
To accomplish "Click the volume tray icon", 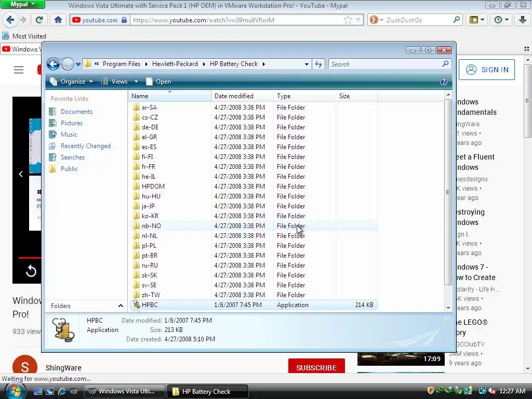I will (x=491, y=391).
